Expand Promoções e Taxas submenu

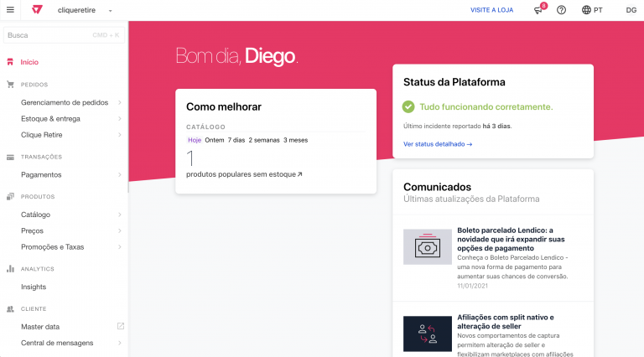[x=120, y=247]
